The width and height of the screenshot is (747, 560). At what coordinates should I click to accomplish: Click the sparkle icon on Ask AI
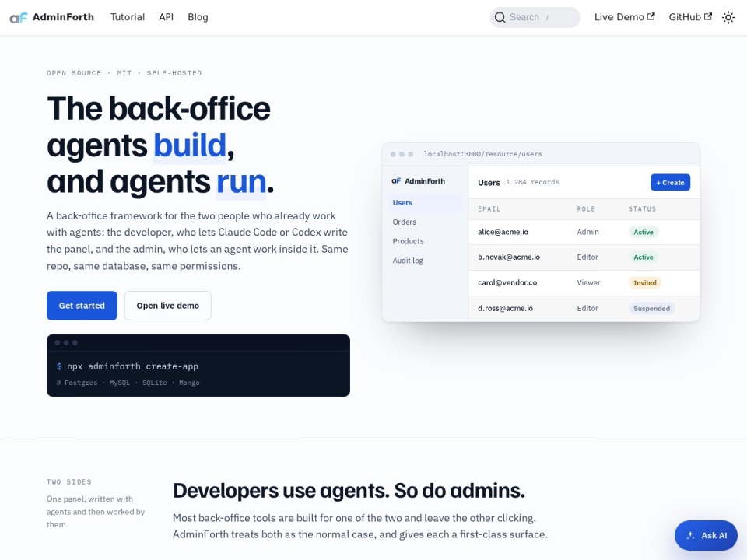(x=690, y=535)
